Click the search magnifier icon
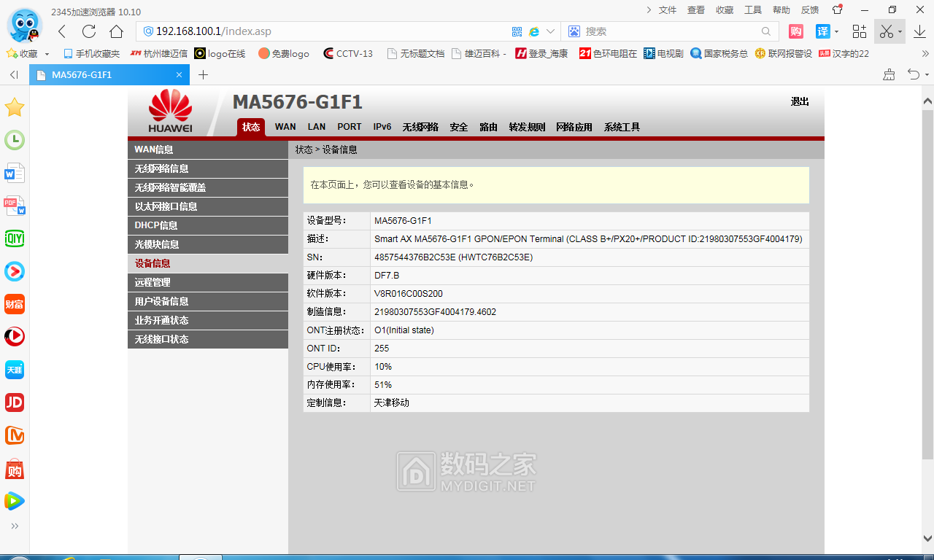 766,31
